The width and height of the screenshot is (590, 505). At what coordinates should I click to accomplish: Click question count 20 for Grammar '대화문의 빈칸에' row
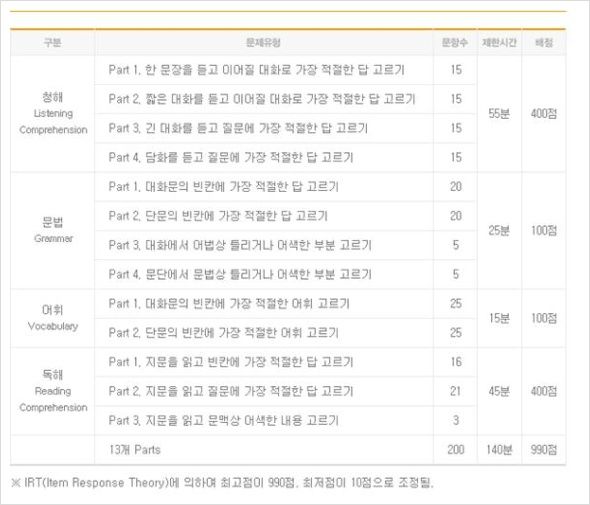[x=456, y=187]
